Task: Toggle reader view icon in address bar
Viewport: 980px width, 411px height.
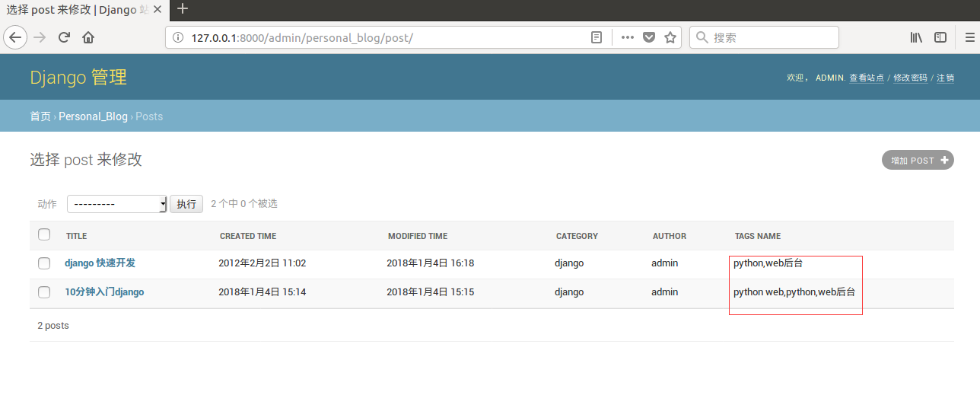Action: [597, 37]
